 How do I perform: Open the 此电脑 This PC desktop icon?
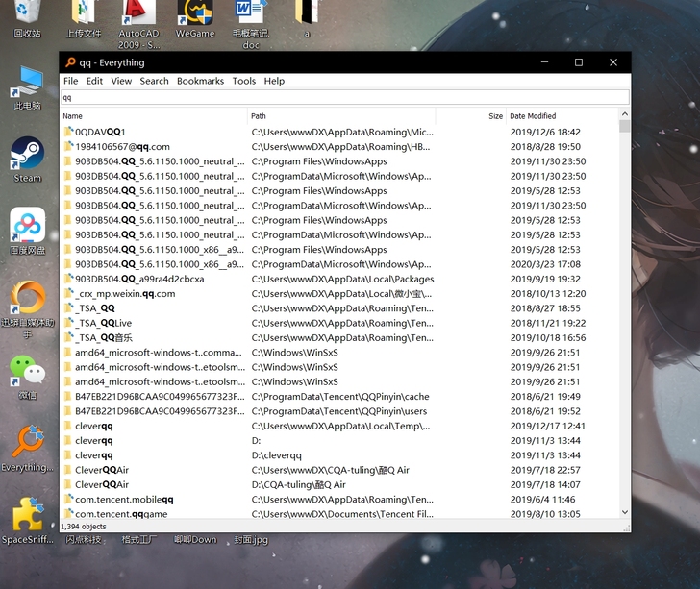click(x=27, y=87)
